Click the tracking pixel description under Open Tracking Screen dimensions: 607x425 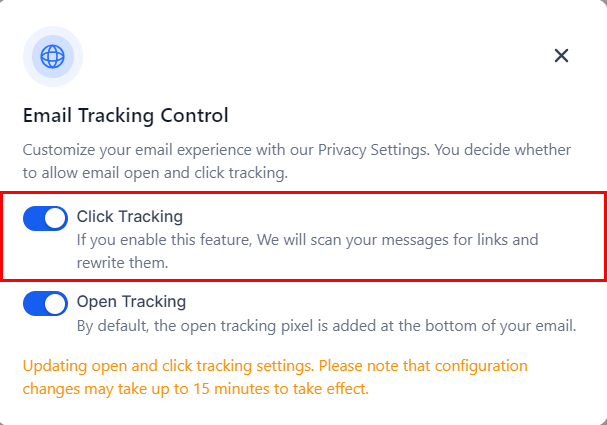coord(327,325)
